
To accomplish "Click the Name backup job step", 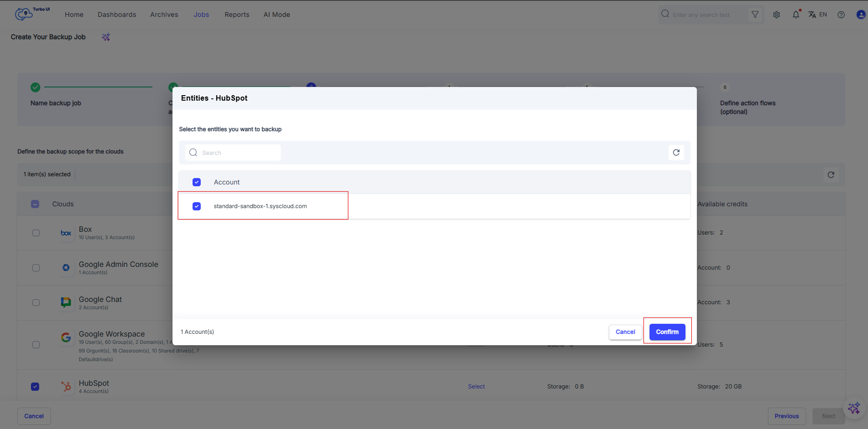I will [56, 103].
